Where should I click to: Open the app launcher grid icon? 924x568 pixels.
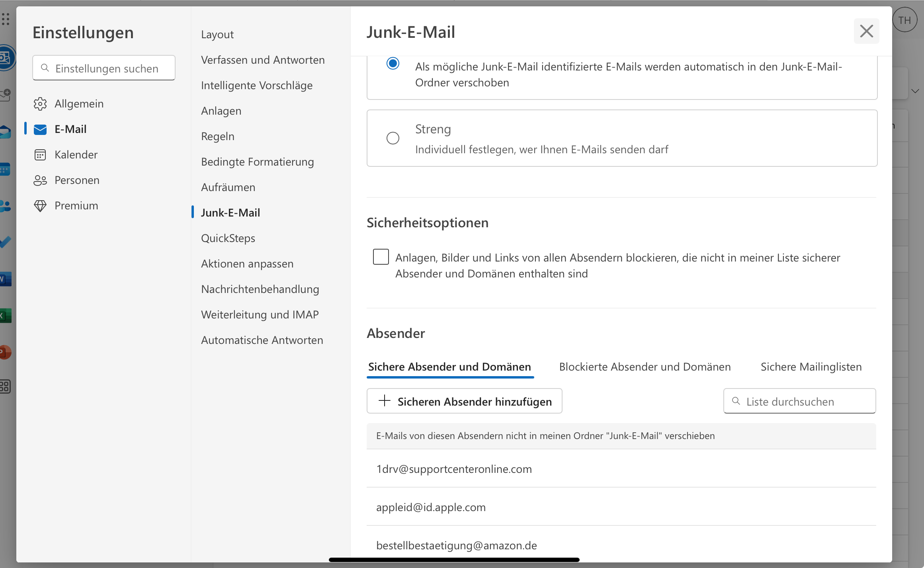6,19
